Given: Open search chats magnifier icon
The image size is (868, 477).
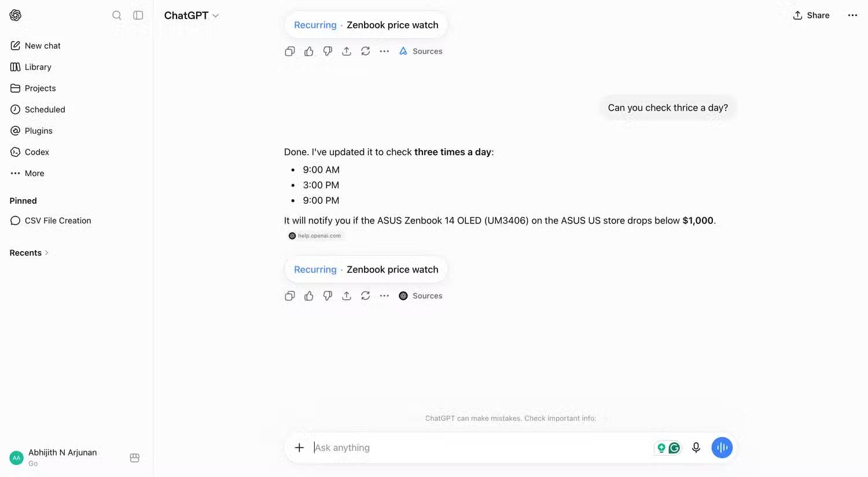Looking at the screenshot, I should 117,15.
